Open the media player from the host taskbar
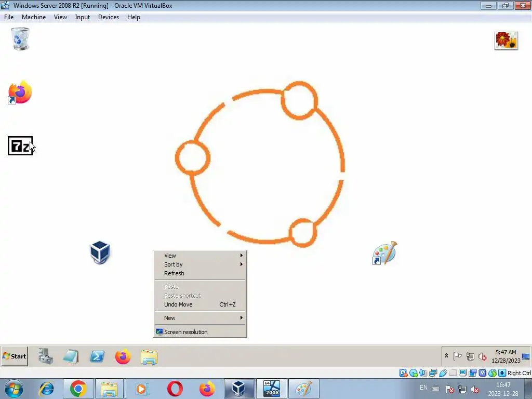This screenshot has height=399, width=532. (x=142, y=389)
